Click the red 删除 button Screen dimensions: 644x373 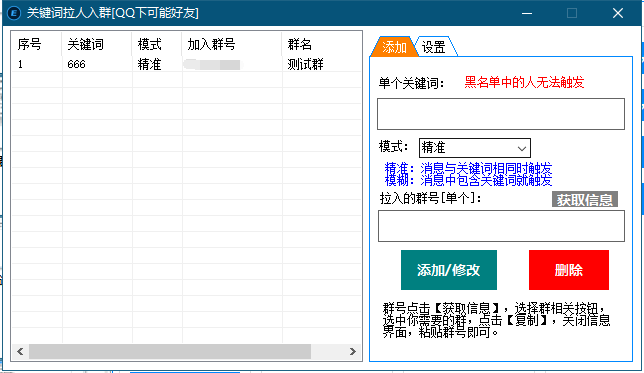coord(568,270)
